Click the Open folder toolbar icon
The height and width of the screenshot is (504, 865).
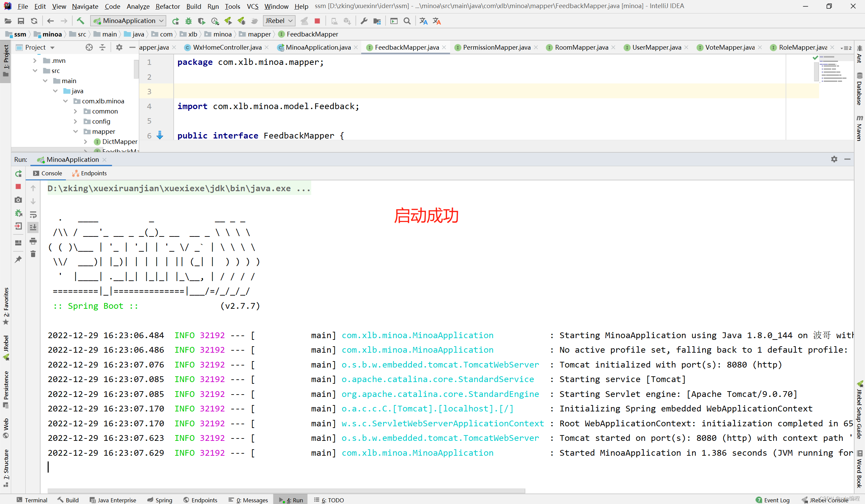click(x=8, y=21)
